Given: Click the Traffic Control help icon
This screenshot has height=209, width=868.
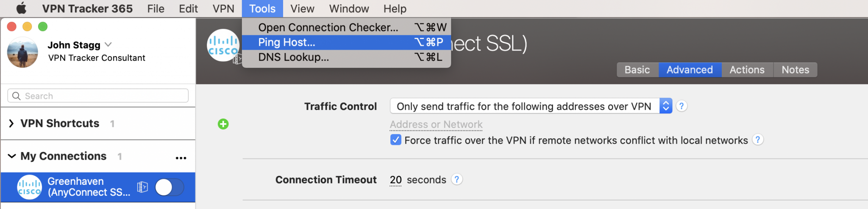Looking at the screenshot, I should tap(681, 106).
